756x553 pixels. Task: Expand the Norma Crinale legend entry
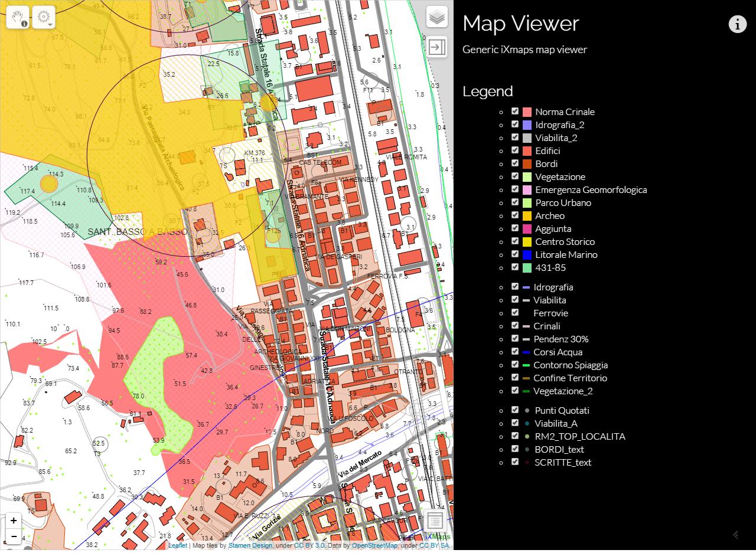[x=501, y=112]
